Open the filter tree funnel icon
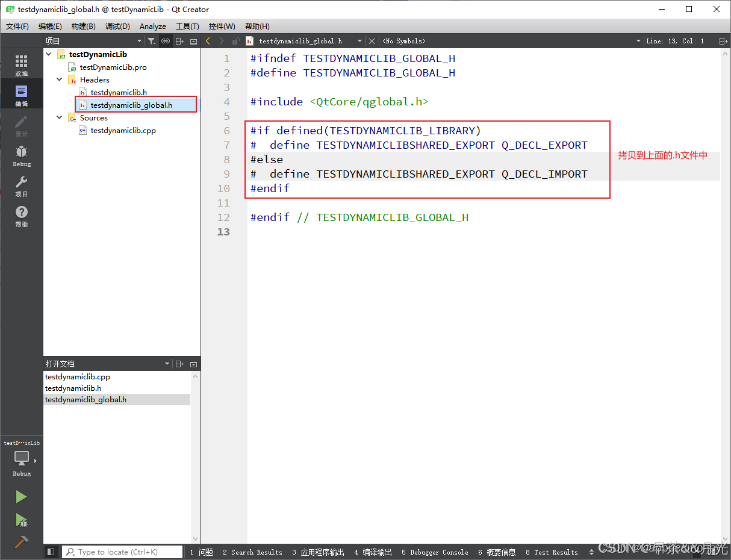The image size is (731, 560). pos(152,41)
